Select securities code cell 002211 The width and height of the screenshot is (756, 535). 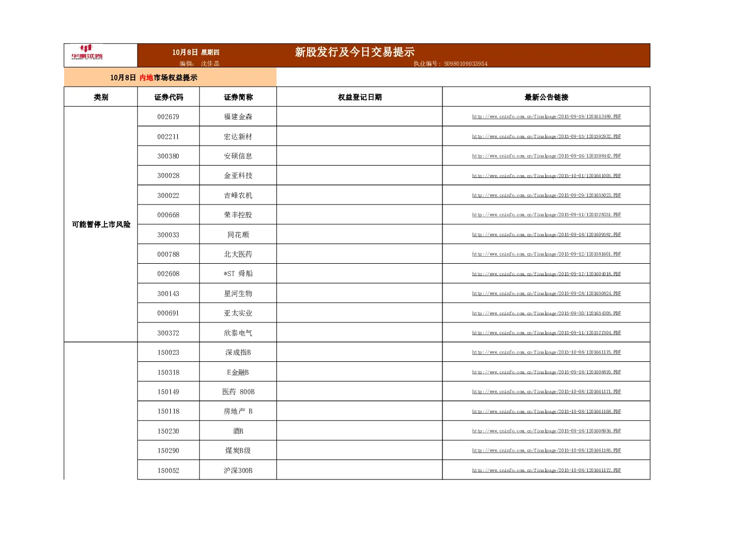tap(169, 136)
